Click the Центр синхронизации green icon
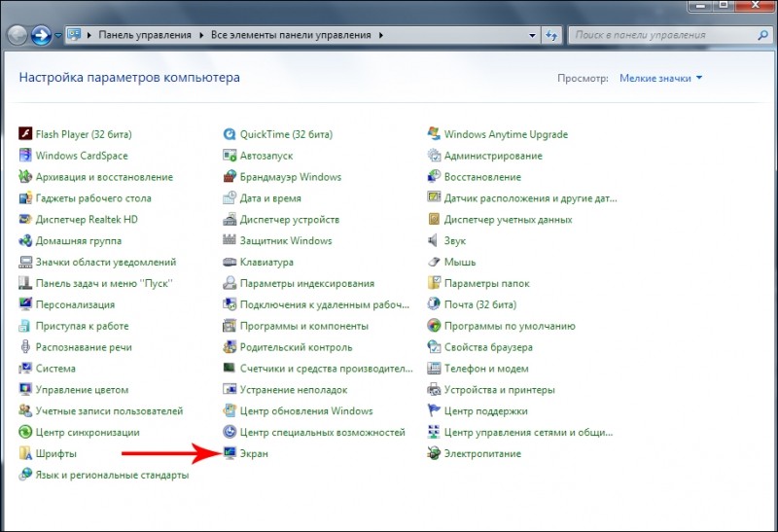This screenshot has width=778, height=532. click(x=25, y=432)
